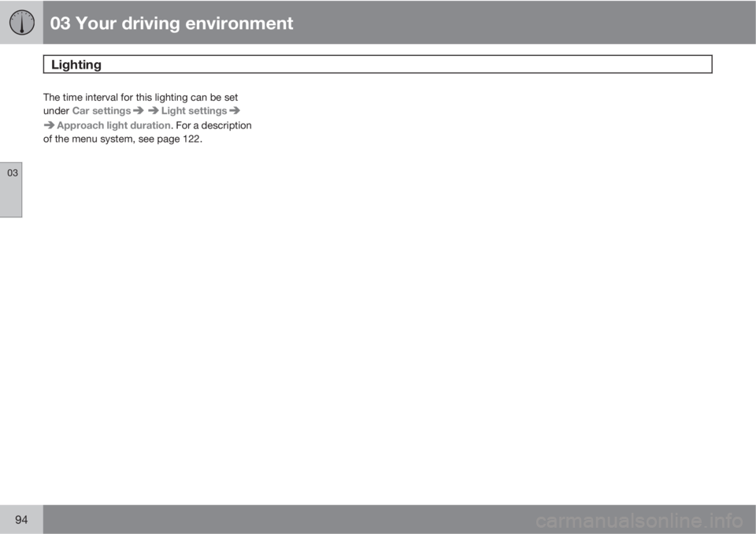Click the 'Approach light duration' menu text

point(113,125)
